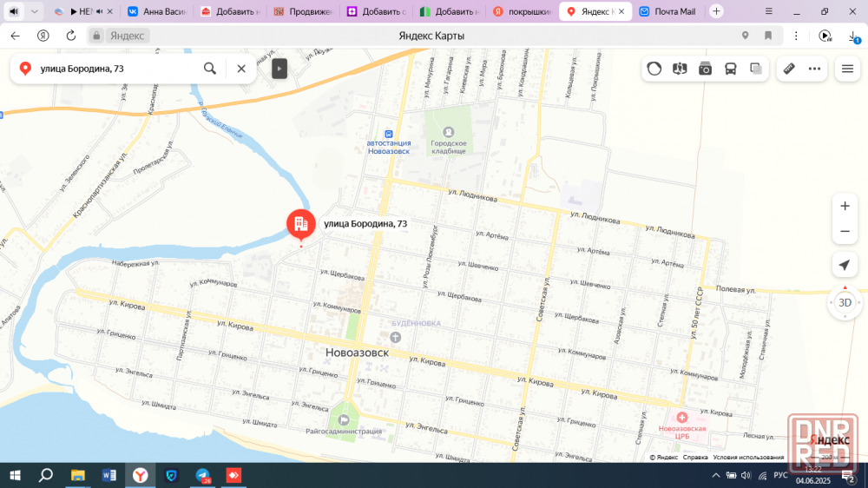Select the ruler measurement tool

(789, 69)
